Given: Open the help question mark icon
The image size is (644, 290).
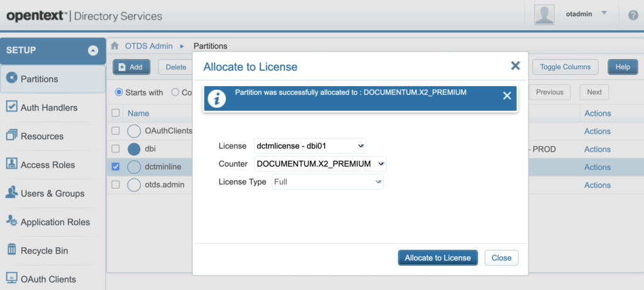Looking at the screenshot, I should click(632, 15).
